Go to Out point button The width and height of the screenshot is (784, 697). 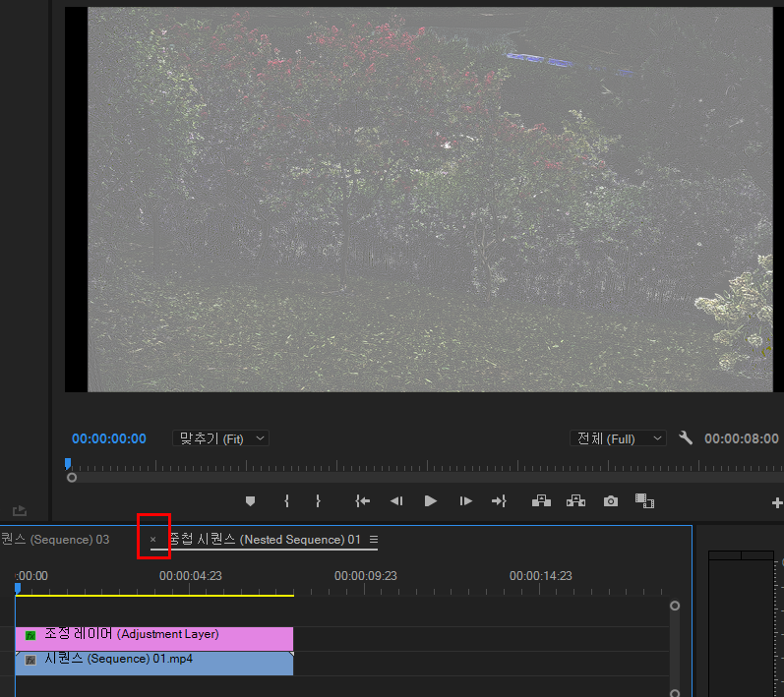point(499,500)
